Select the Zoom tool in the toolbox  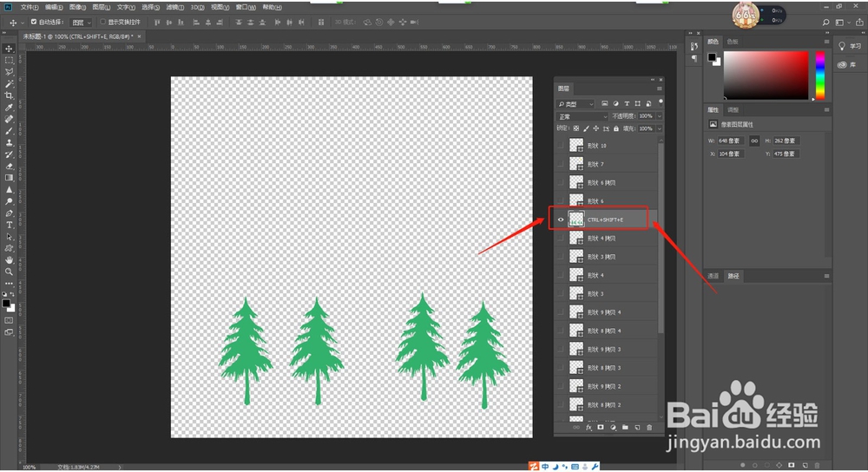[10, 272]
